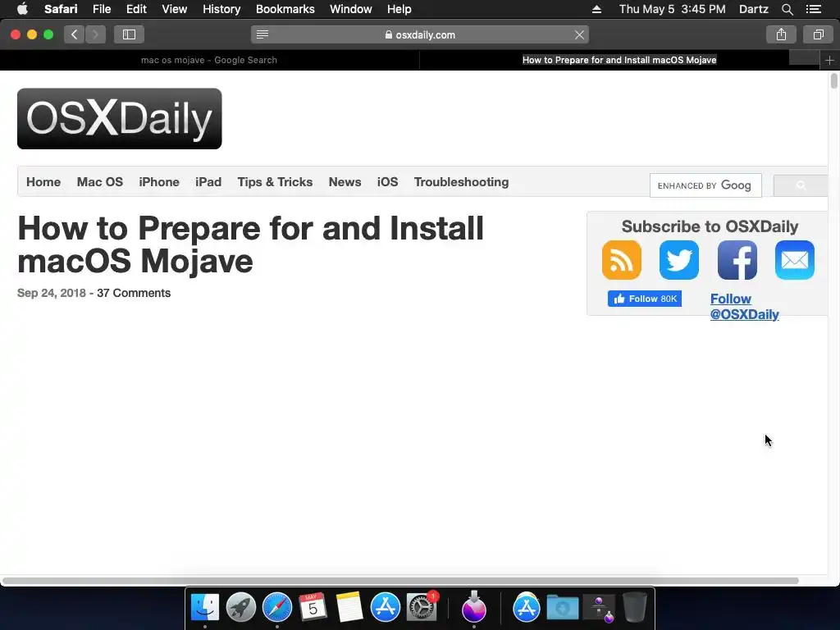This screenshot has height=630, width=840.
Task: Open the News nav link
Action: tap(345, 182)
